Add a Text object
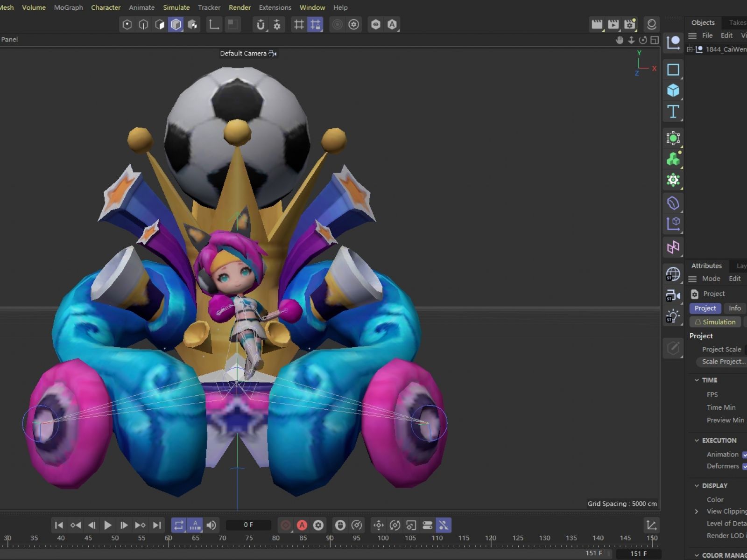Image resolution: width=747 pixels, height=560 pixels. tap(673, 112)
